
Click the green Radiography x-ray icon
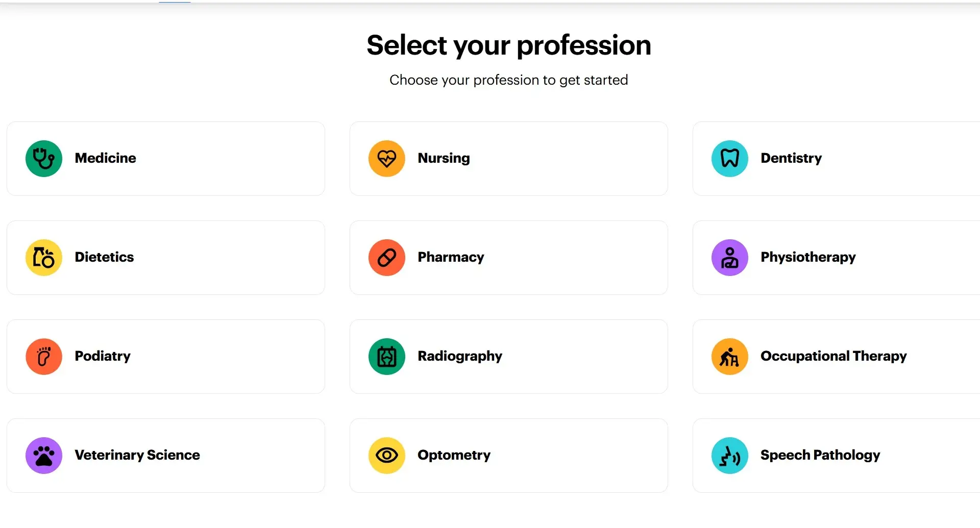[x=387, y=357]
